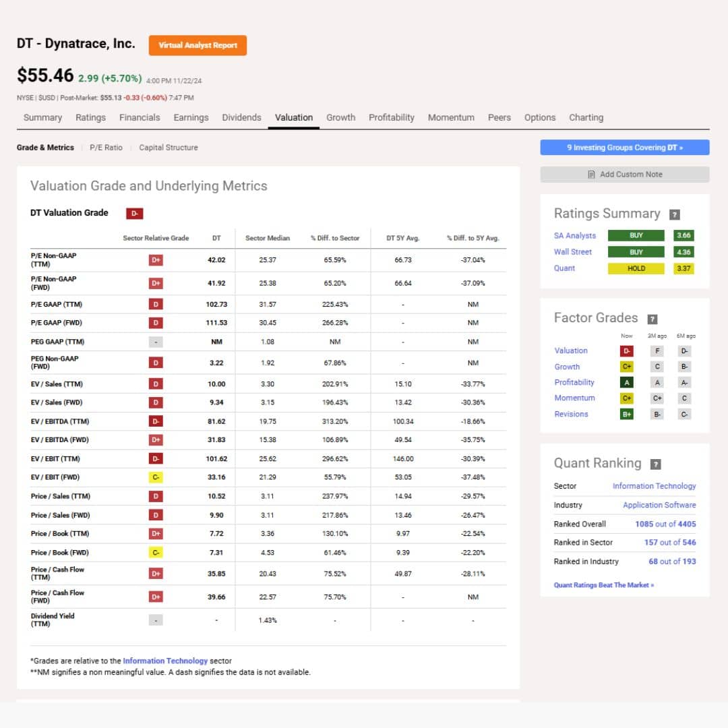Click the note icon in Add Custom Note

[x=591, y=175]
